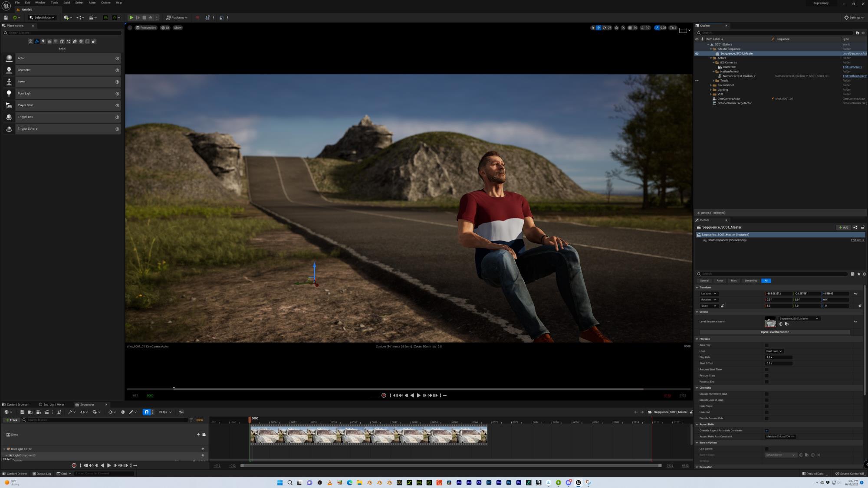Switch to the Content Browser tab

[16, 405]
